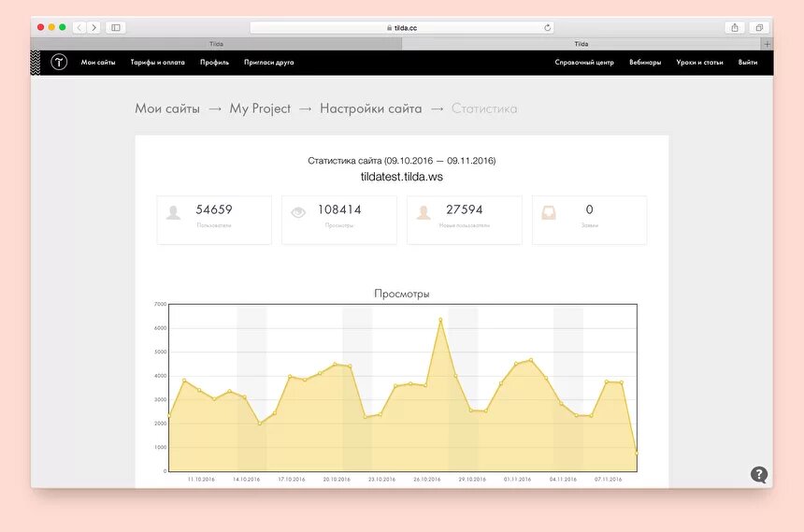Open the Safari share button

735,28
